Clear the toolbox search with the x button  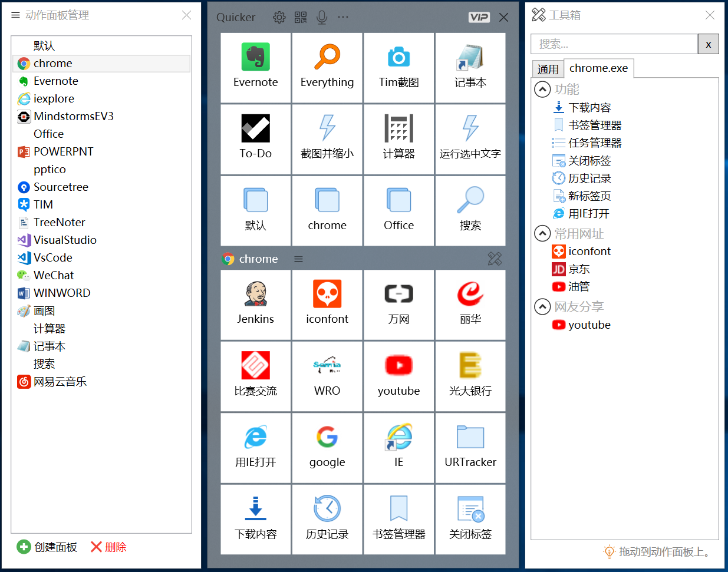coord(708,44)
